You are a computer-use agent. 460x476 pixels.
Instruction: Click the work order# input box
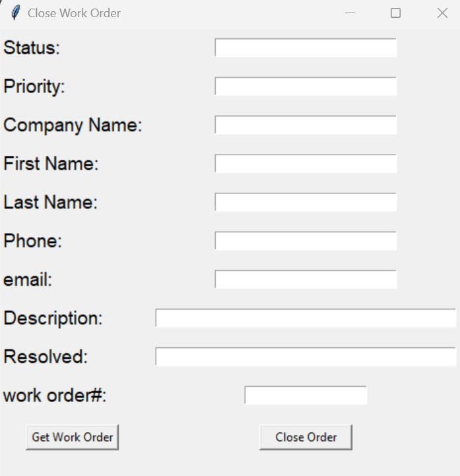(x=306, y=395)
